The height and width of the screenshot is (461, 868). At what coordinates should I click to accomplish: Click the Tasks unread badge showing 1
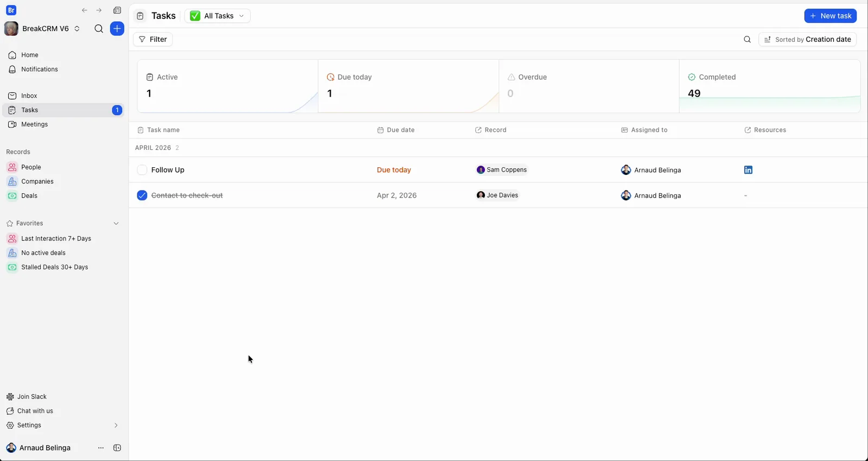click(117, 110)
